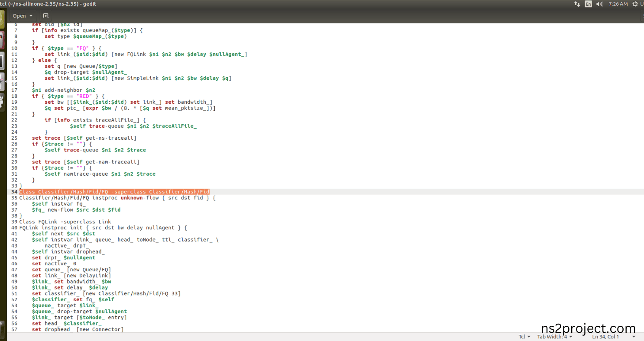The width and height of the screenshot is (644, 341).
Task: Open the Open file dropdown button
Action: click(23, 16)
